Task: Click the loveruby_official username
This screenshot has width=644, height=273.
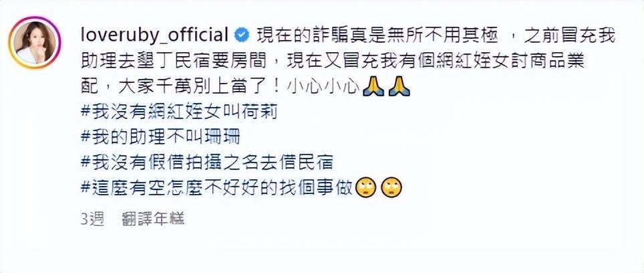Action: point(155,36)
